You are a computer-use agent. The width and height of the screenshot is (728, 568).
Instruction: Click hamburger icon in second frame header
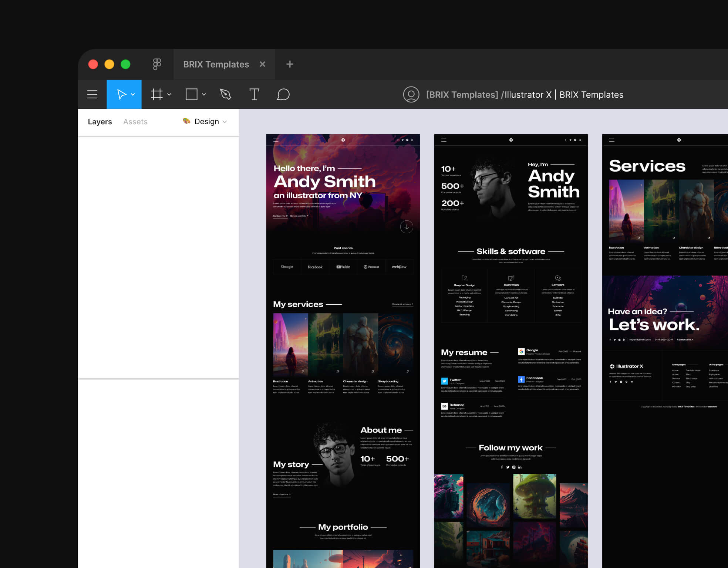tap(444, 140)
